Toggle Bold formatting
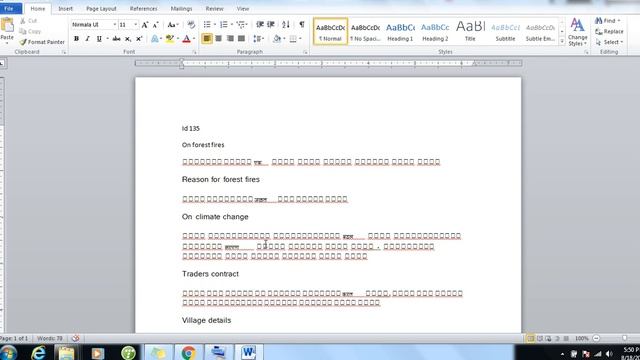640x360 pixels. click(76, 39)
